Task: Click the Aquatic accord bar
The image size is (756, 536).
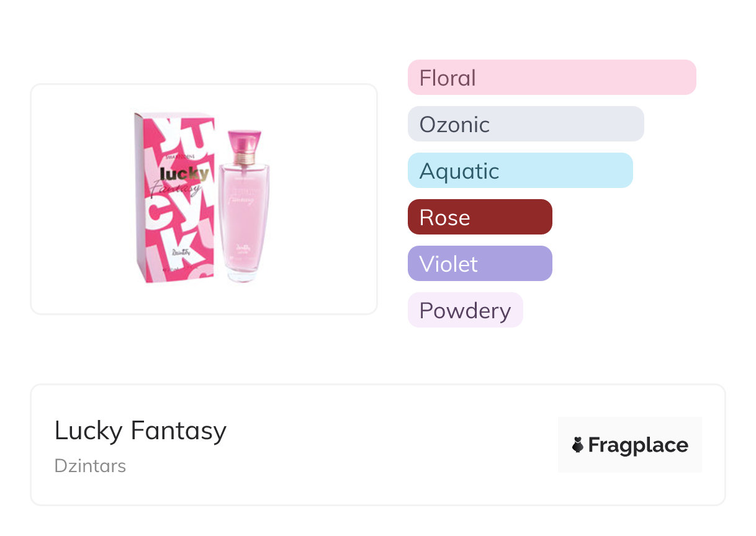Action: (x=520, y=171)
